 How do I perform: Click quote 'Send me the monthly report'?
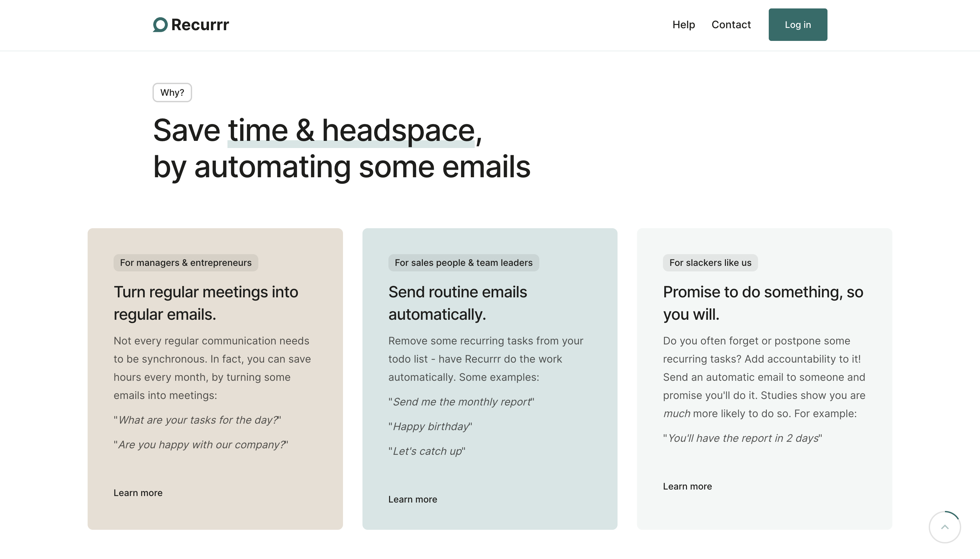pyautogui.click(x=461, y=402)
